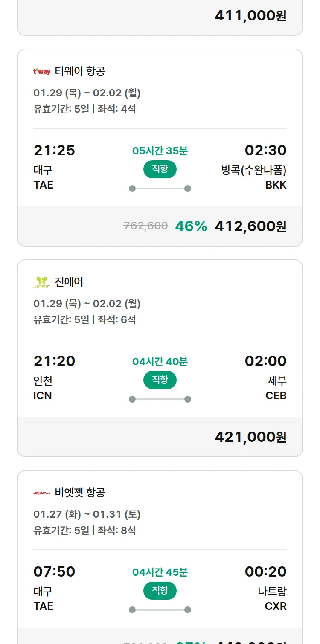Open the 티웨이 항공 airline name
Screen dimensions: 320x644
(80, 71)
